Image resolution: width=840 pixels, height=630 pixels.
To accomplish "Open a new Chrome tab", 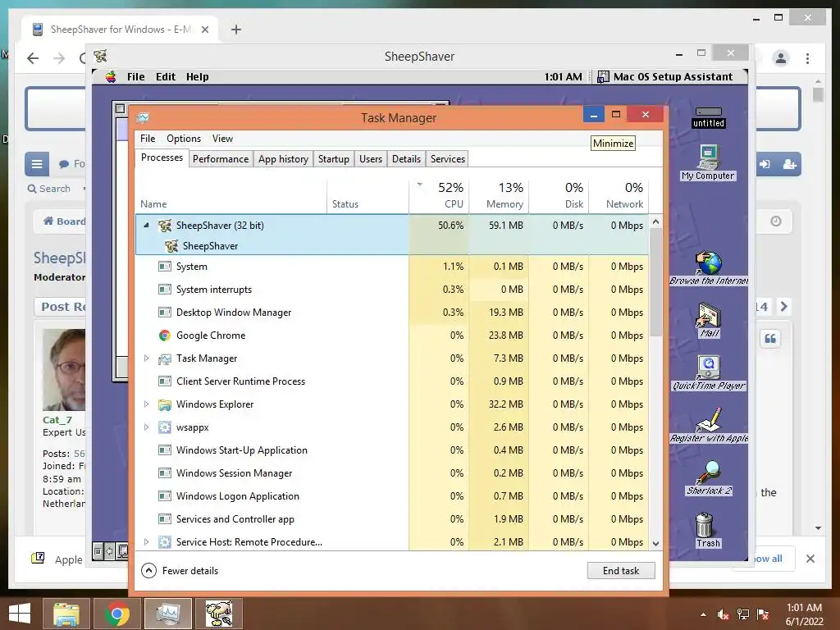I will (x=235, y=30).
